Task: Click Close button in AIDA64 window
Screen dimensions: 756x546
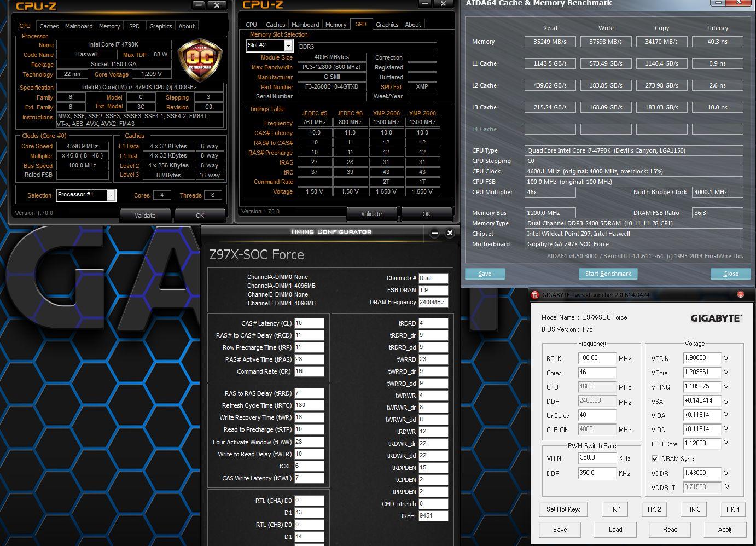Action: [730, 274]
